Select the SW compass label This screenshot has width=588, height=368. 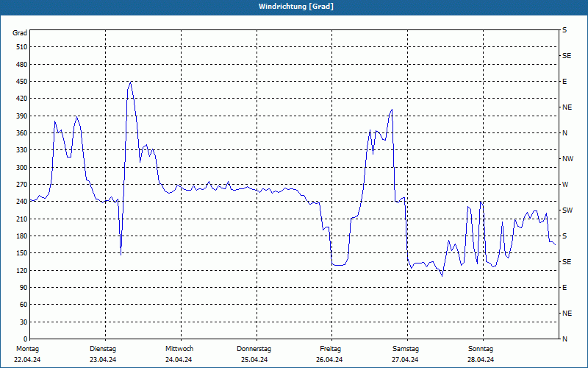(567, 210)
